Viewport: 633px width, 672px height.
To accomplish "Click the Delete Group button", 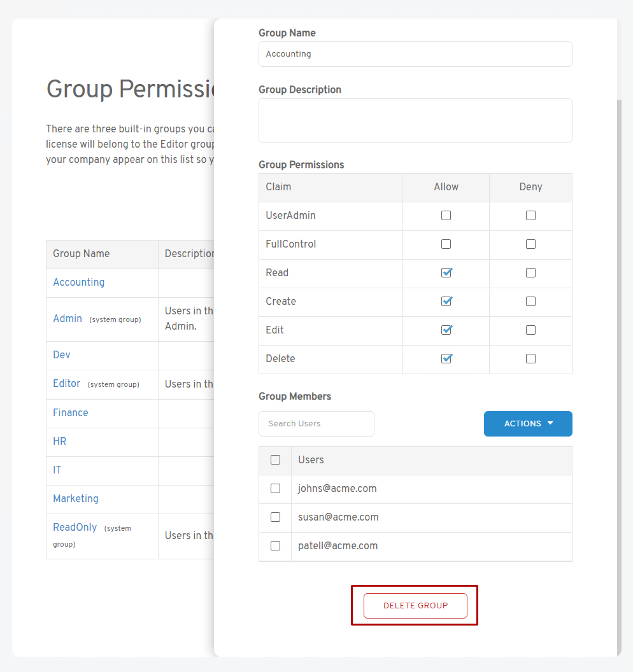I will [x=415, y=606].
